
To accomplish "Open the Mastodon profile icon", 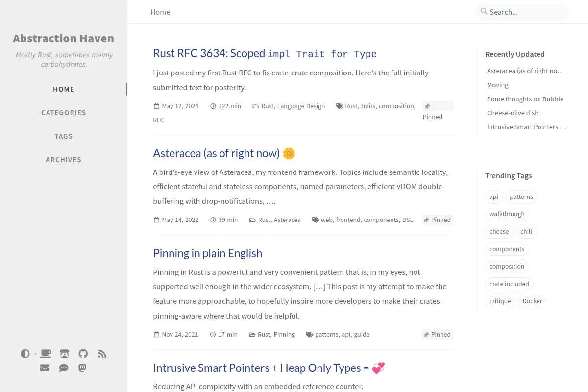I will [x=83, y=367].
